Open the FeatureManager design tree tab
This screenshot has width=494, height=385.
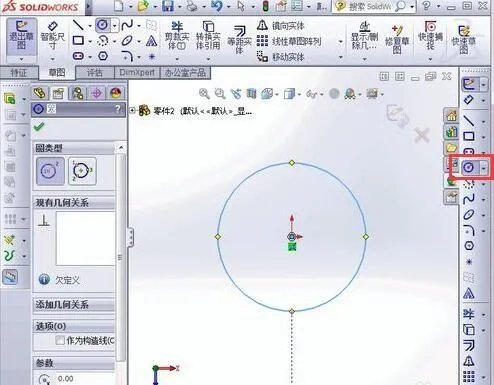[40, 93]
